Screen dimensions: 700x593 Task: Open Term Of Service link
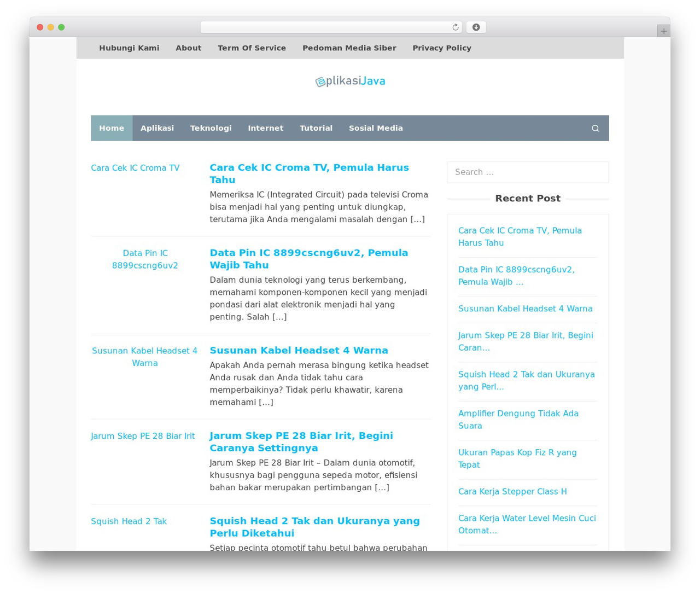(252, 48)
